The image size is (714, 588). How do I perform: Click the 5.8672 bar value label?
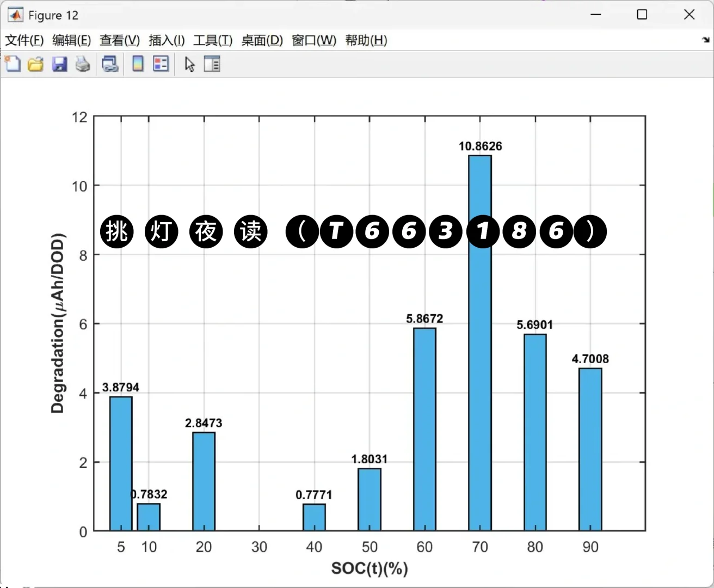pyautogui.click(x=425, y=318)
